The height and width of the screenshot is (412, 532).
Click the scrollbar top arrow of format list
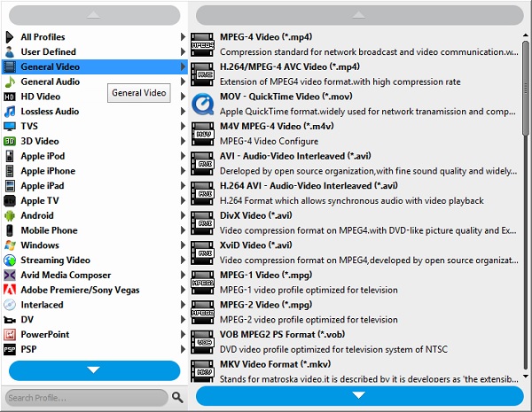pyautogui.click(x=526, y=35)
